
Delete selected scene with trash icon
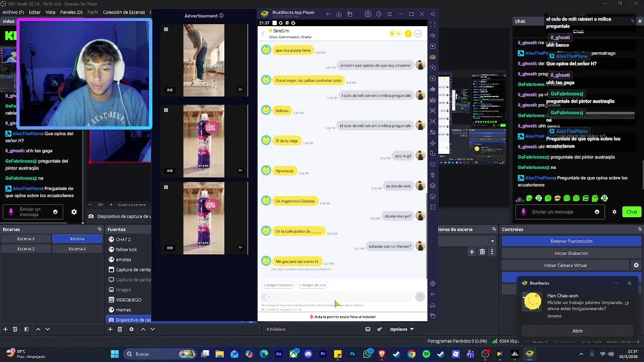15,329
